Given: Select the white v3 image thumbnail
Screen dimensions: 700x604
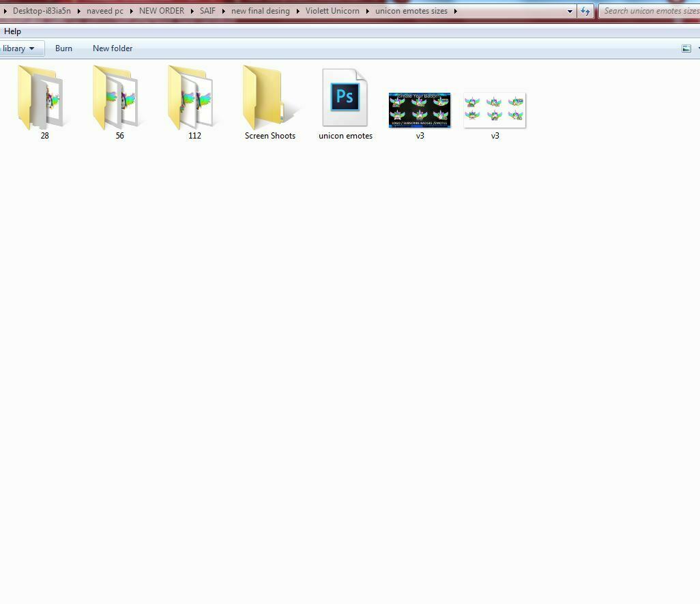Looking at the screenshot, I should [x=495, y=111].
